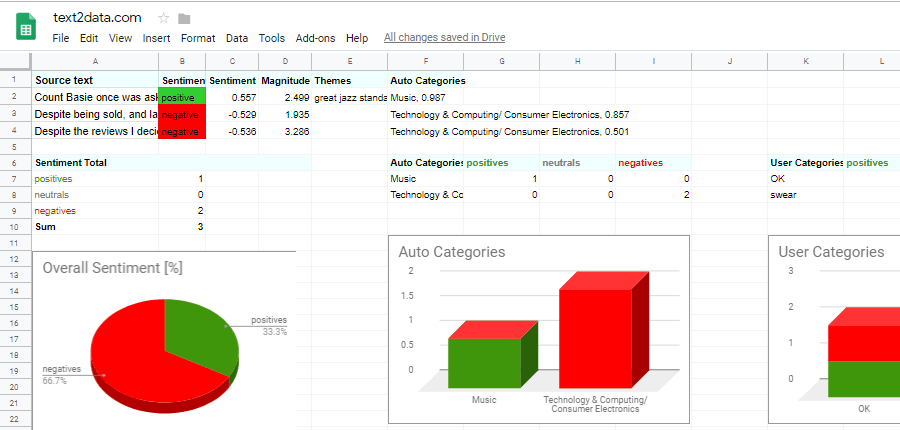This screenshot has height=430, width=900.
Task: Click the select-all corner box
Action: tap(15, 61)
